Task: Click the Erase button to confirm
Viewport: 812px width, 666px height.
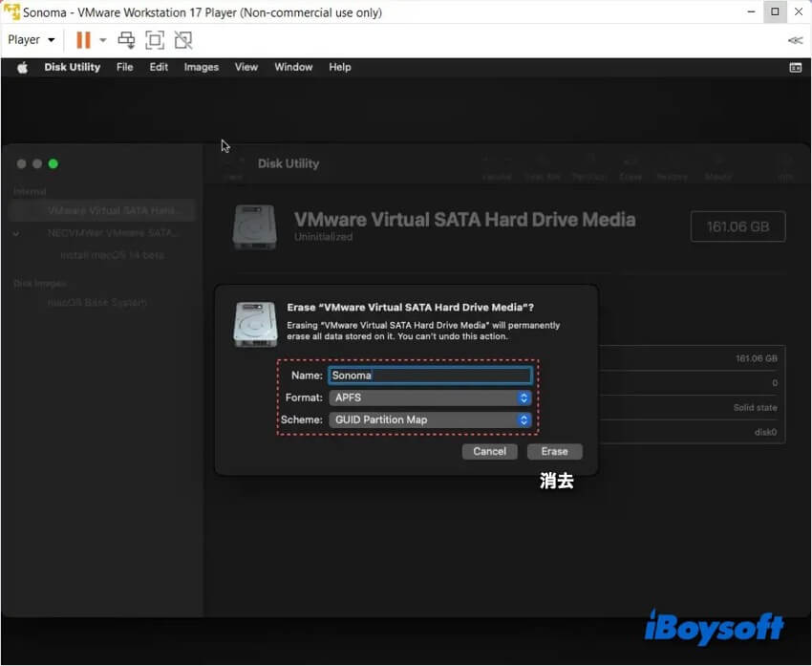Action: click(555, 452)
